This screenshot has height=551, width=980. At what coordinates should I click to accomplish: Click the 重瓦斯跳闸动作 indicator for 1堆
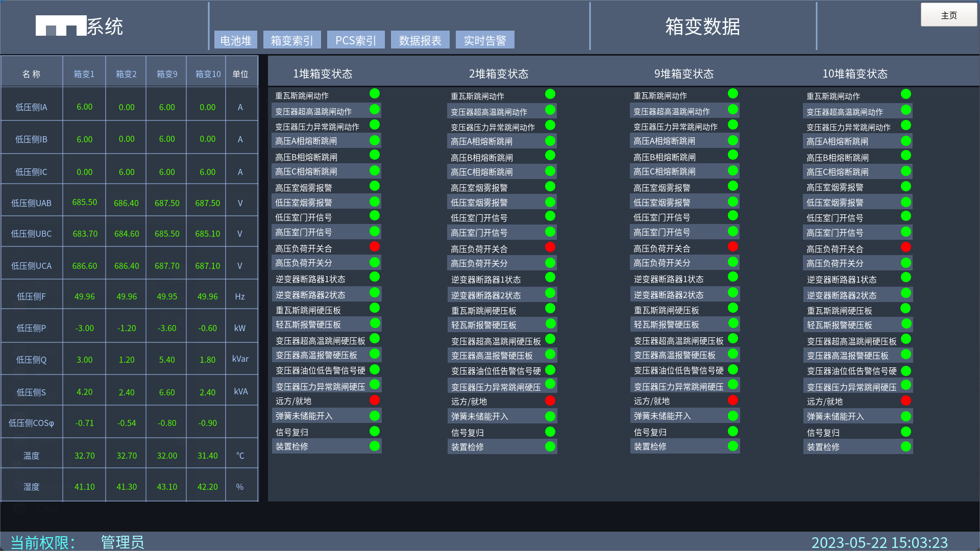tap(375, 93)
